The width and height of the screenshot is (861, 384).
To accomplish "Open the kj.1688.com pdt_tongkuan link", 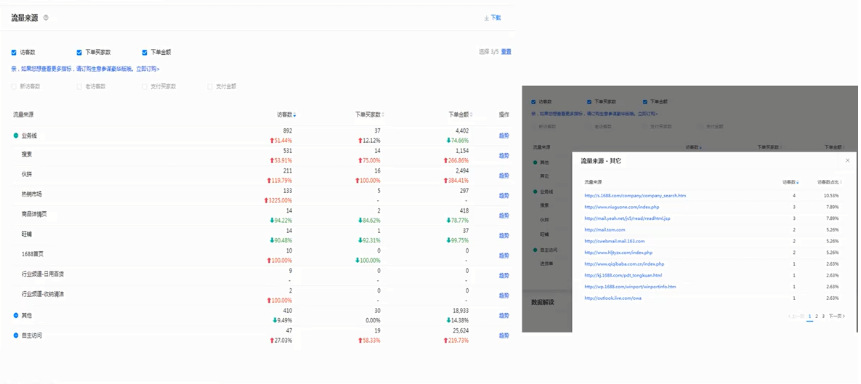I will coord(623,275).
